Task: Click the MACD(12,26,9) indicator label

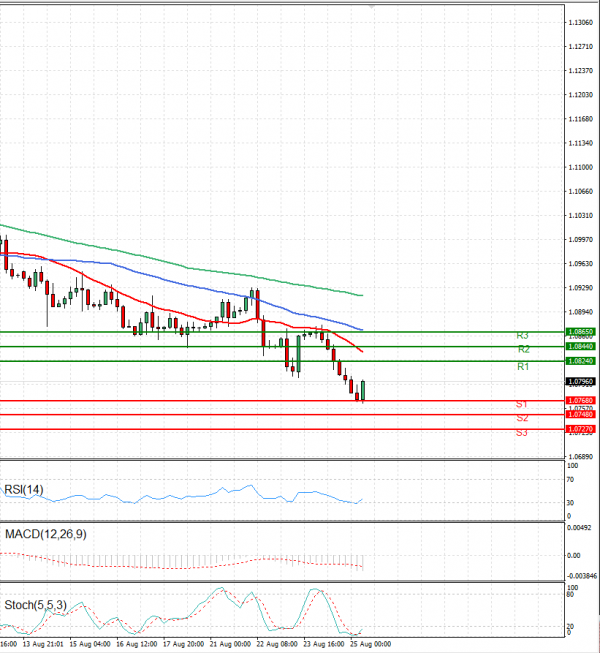Action: pyautogui.click(x=45, y=534)
